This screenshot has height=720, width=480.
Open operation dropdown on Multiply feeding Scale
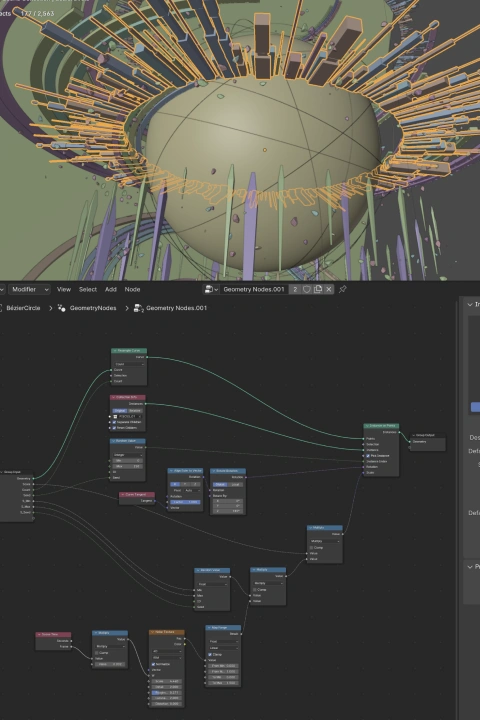click(325, 541)
